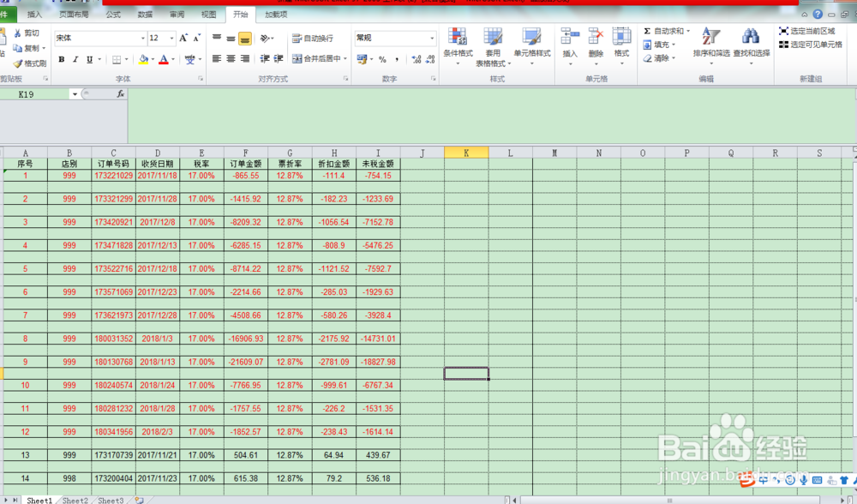Open the font group dialog launcher
857x504 pixels.
pyautogui.click(x=201, y=79)
